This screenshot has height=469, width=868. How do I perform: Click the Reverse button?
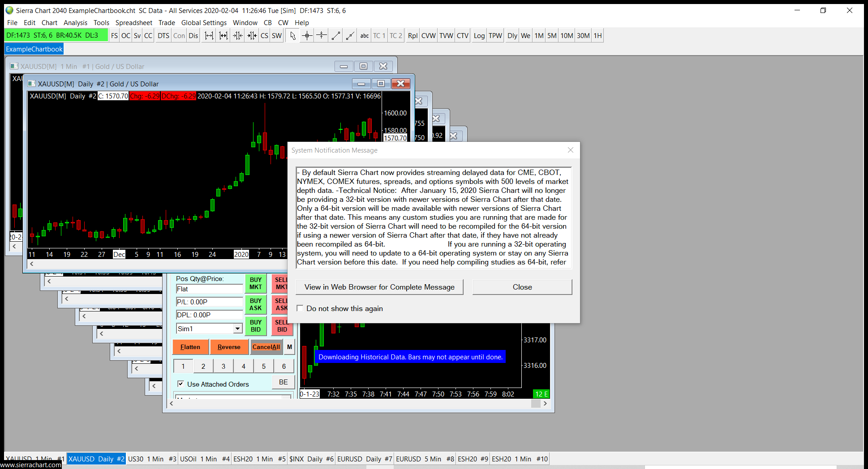229,347
